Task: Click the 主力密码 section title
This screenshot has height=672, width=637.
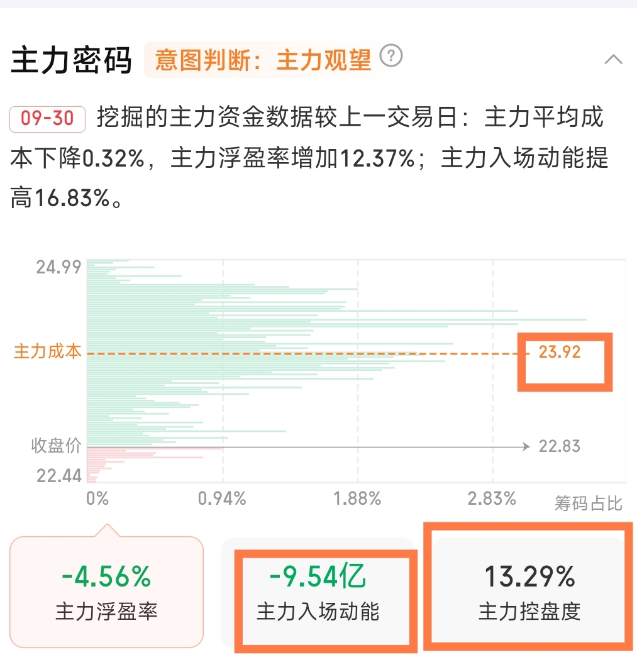Action: click(70, 60)
